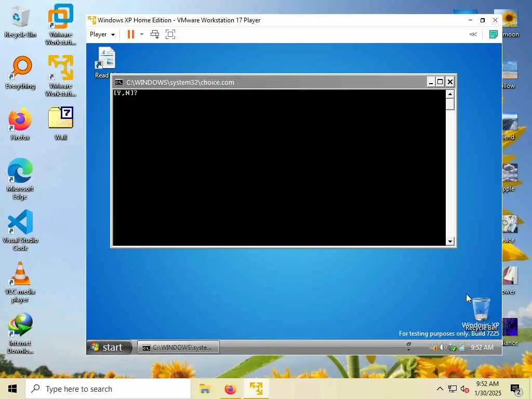The height and width of the screenshot is (399, 532).
Task: Select the C:\WINDOWS\syste... taskbar button in XP
Action: coord(179,348)
